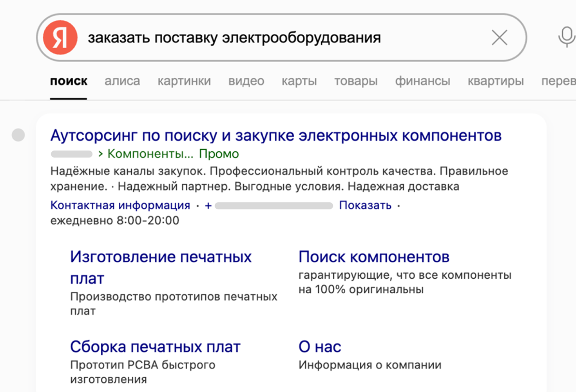This screenshot has height=392, width=576.
Task: Switch to the "картинки" tab
Action: pos(184,81)
